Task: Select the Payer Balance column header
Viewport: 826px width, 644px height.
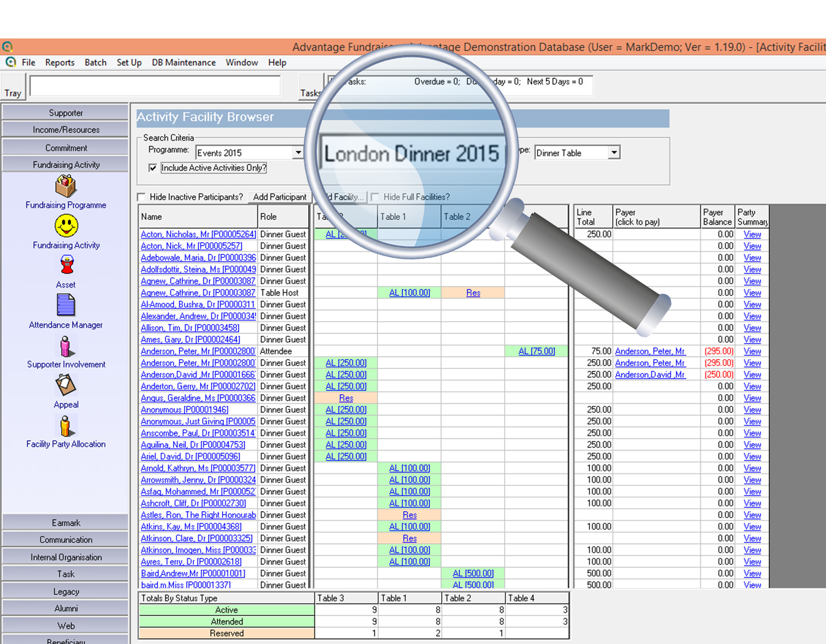Action: tap(717, 217)
